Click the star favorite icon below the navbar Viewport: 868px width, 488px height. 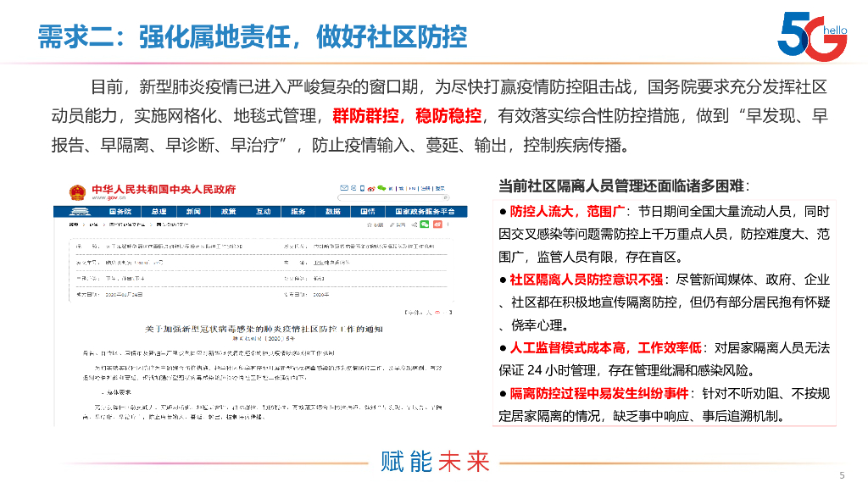pos(370,225)
